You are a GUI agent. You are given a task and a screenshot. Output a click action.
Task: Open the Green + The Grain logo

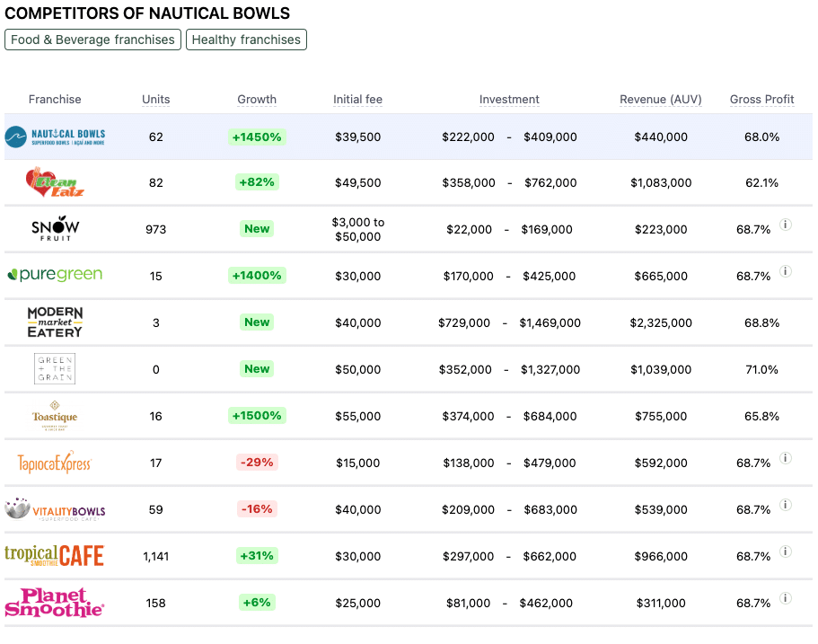tap(55, 369)
